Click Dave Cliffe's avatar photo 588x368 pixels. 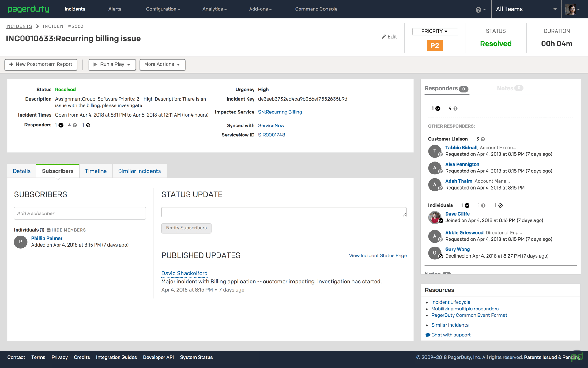pyautogui.click(x=435, y=217)
